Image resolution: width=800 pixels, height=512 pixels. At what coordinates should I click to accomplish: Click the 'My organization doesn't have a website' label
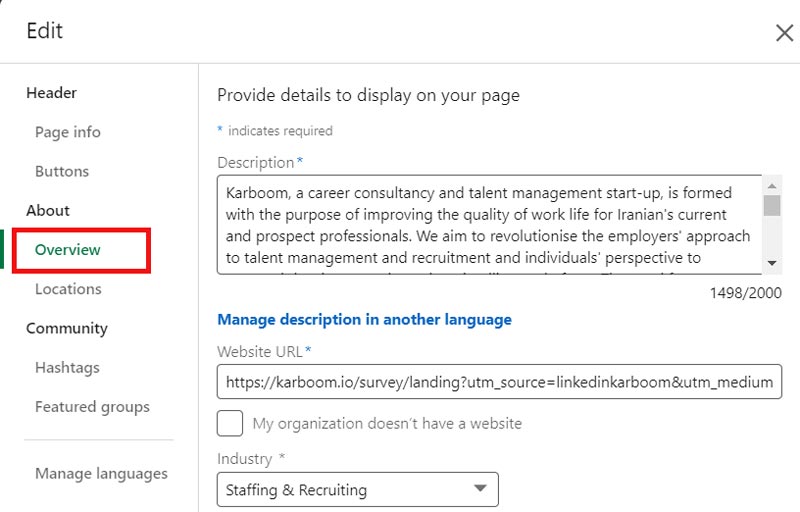tap(387, 423)
